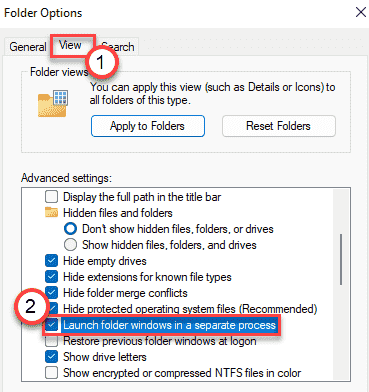
Task: Toggle Launch folder windows in a separate process
Action: tap(51, 325)
